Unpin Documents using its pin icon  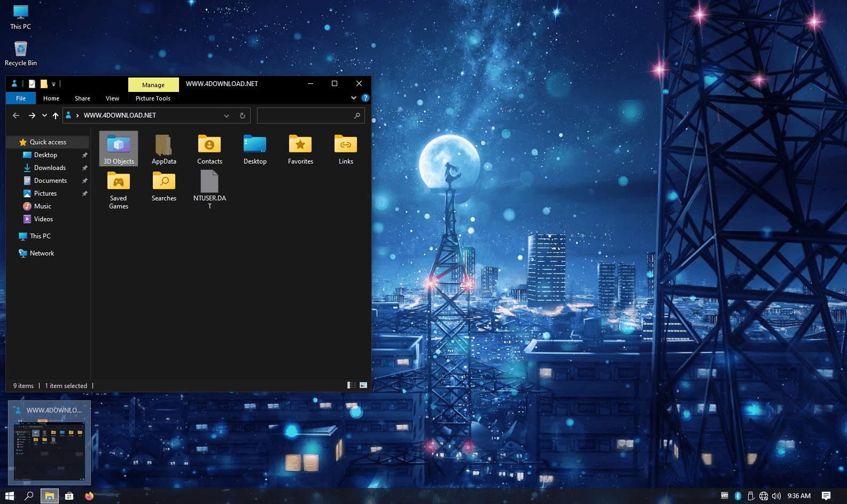point(84,181)
